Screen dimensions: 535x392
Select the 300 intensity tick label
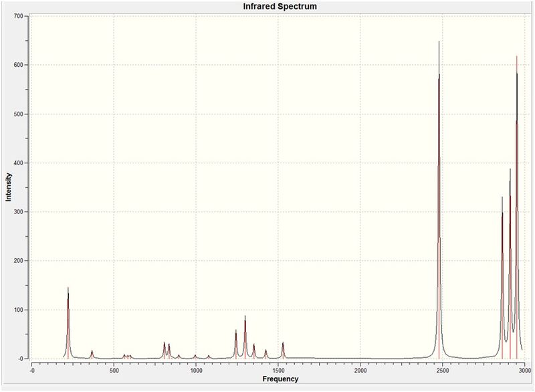point(19,211)
